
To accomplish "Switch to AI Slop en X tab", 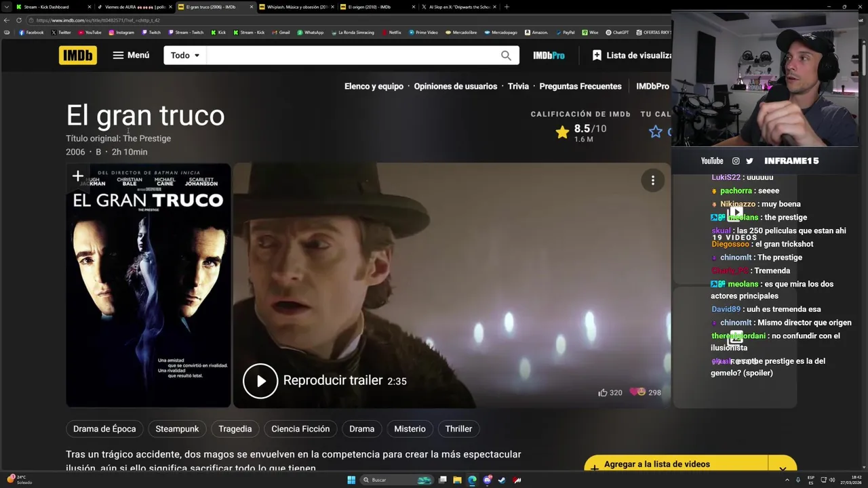I will (458, 7).
